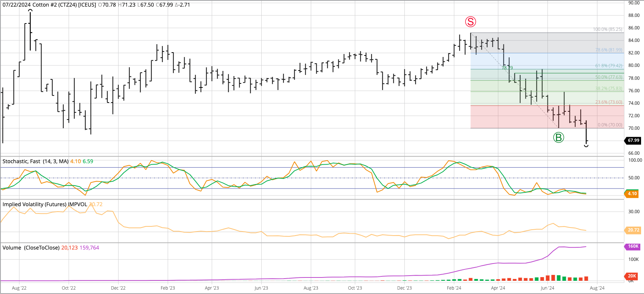644x294 pixels.
Task: Click the red circled S sell signal marker
Action: click(470, 22)
